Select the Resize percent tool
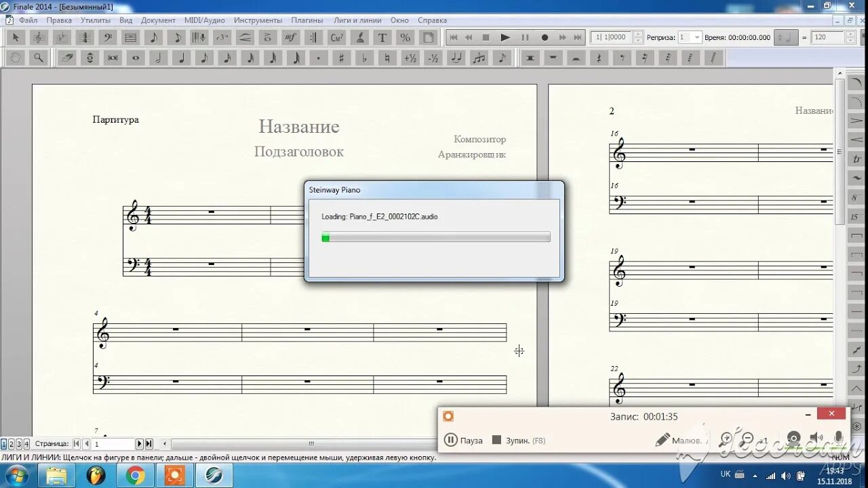The width and height of the screenshot is (868, 488). click(406, 37)
